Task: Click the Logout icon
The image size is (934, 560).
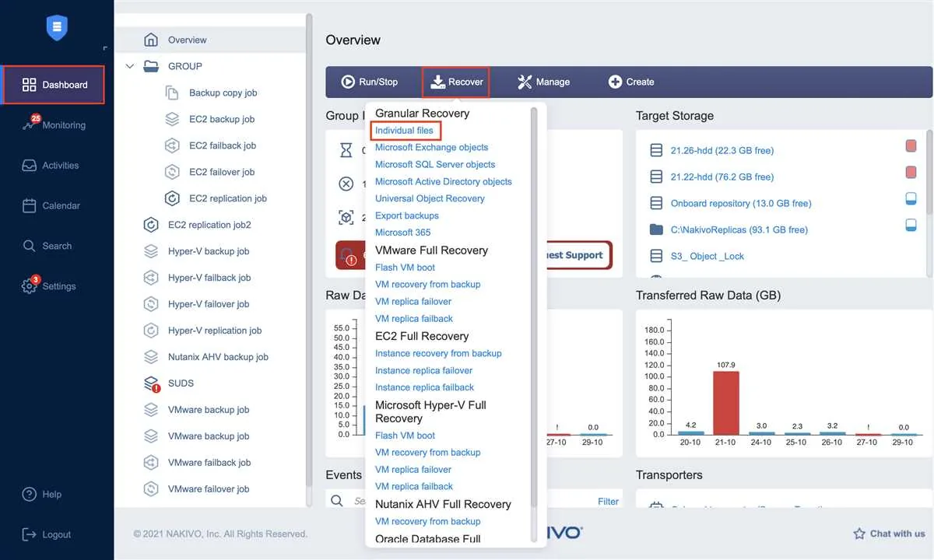Action: [28, 534]
